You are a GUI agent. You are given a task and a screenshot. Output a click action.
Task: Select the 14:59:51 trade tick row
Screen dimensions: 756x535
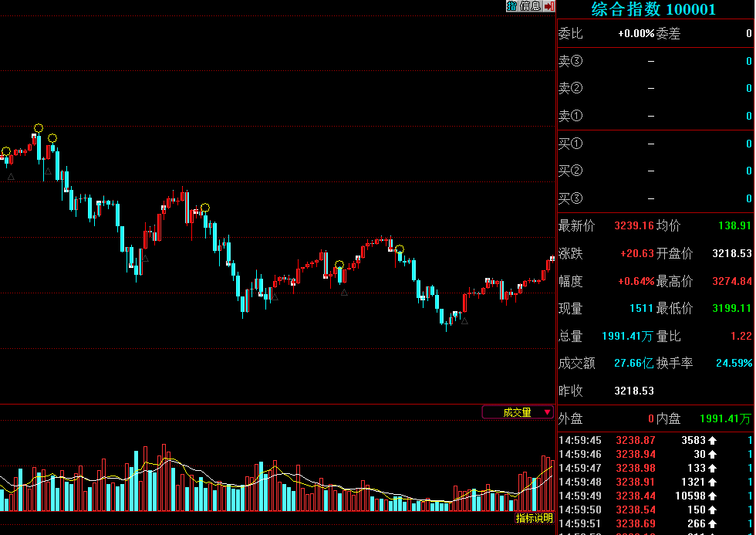[x=655, y=523]
